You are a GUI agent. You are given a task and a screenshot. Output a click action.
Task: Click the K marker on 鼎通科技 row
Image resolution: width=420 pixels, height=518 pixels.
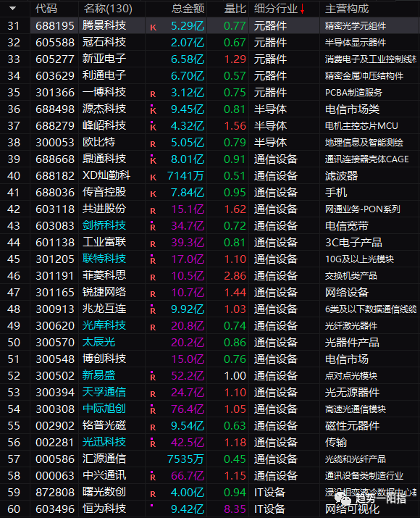153,159
